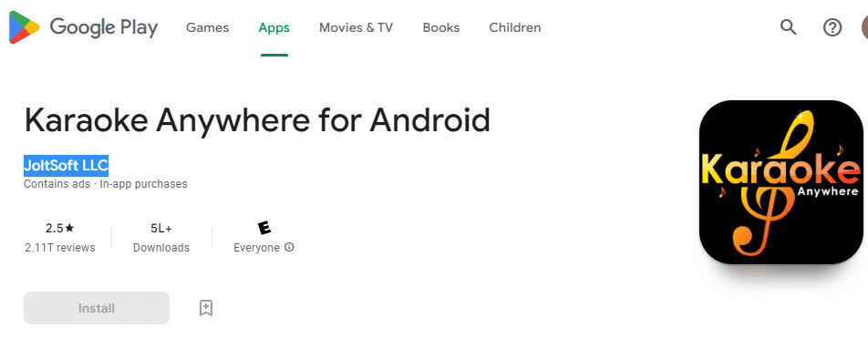868x339 pixels.
Task: Click the Google Play logo
Action: coord(83,27)
